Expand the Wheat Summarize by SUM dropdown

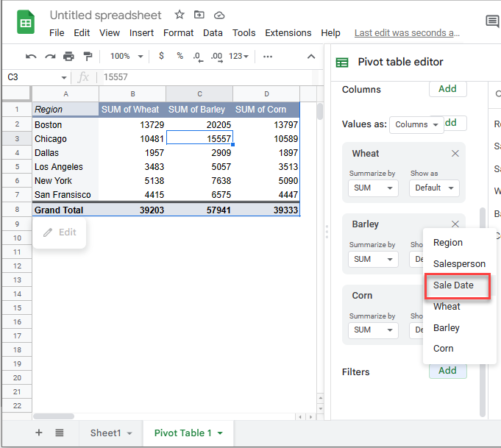372,188
